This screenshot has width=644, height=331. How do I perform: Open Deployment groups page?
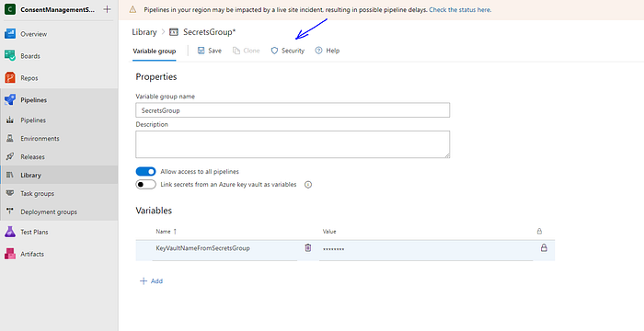[49, 211]
